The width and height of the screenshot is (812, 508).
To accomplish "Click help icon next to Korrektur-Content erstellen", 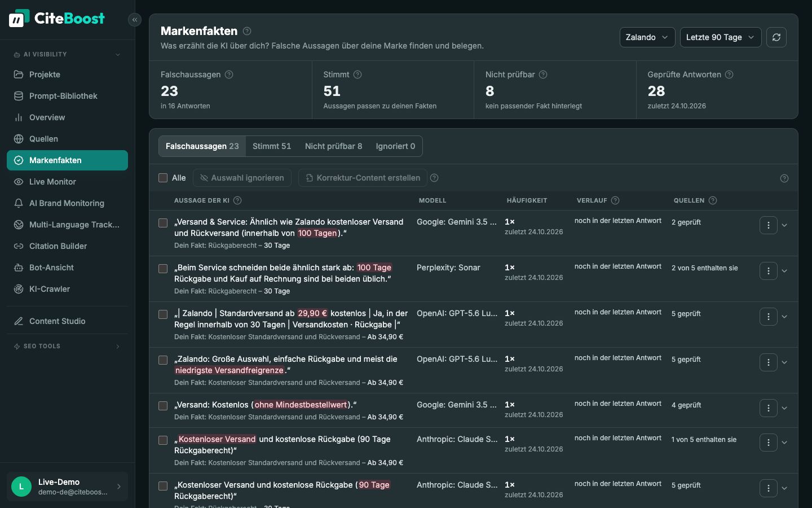I will pyautogui.click(x=434, y=178).
